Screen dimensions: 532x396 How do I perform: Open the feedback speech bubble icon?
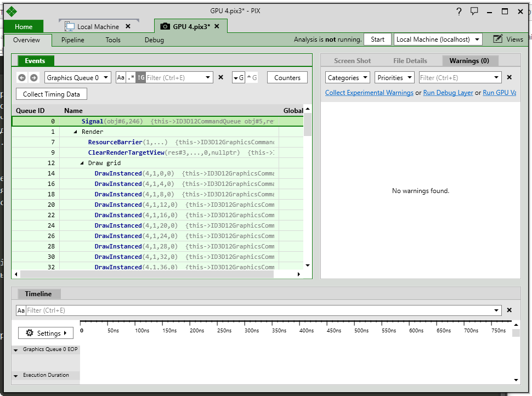pos(474,11)
